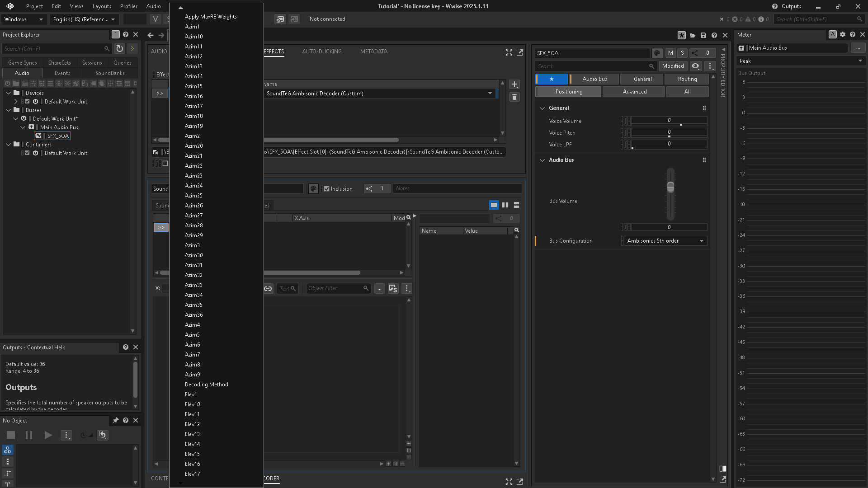Click the forward navigation arrow
The image size is (868, 488).
161,35
